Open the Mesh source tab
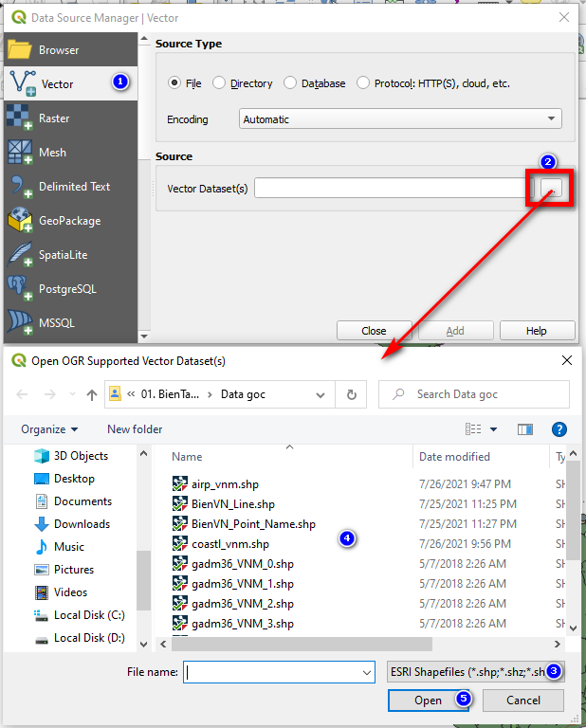Image resolution: width=586 pixels, height=728 pixels. tap(70, 153)
